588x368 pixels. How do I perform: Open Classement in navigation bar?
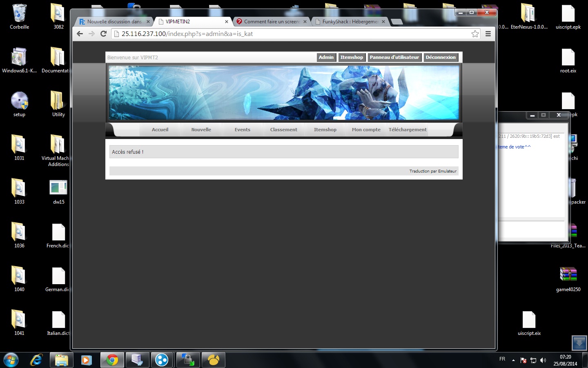pyautogui.click(x=284, y=130)
